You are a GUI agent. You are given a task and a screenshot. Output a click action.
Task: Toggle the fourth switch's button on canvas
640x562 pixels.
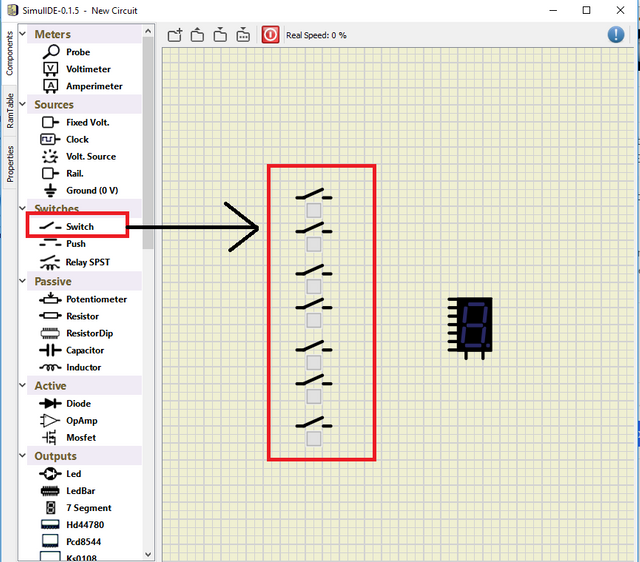[x=314, y=320]
